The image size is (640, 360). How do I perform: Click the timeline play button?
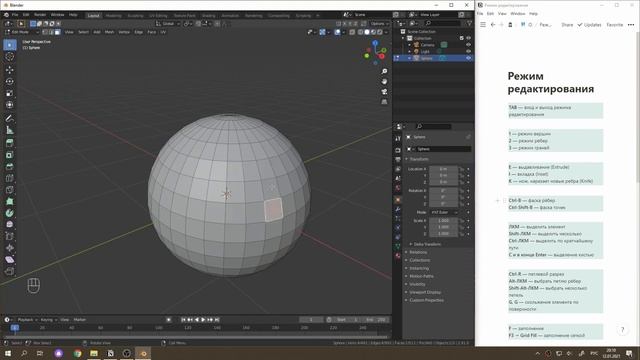coord(203,320)
